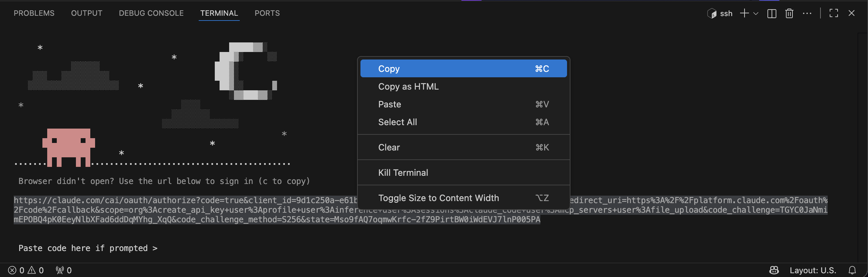Viewport: 868px width, 277px height.
Task: Click Layout: U.S. status entry
Action: coord(813,271)
